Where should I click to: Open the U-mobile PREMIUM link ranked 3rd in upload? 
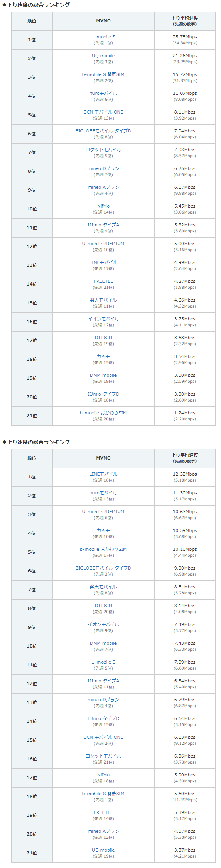pos(103,512)
